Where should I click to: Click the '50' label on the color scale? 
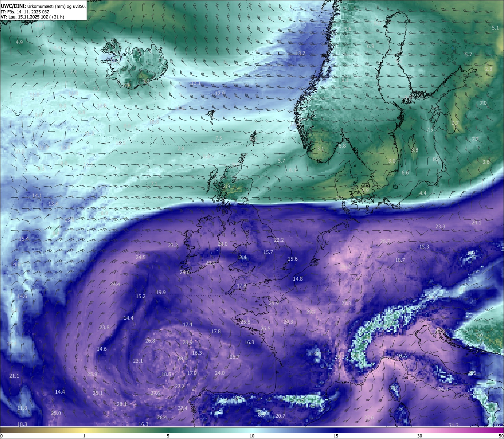click(x=501, y=436)
